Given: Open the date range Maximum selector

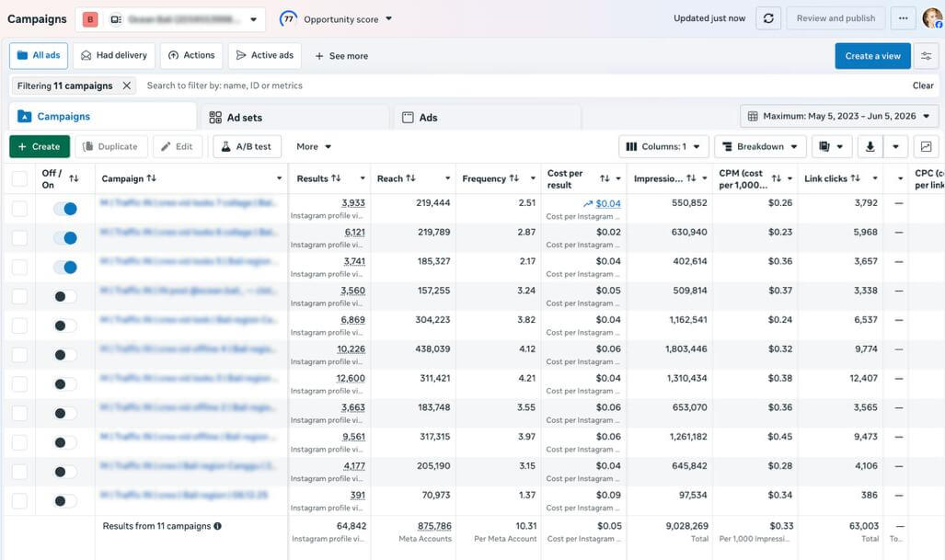Looking at the screenshot, I should pyautogui.click(x=839, y=116).
